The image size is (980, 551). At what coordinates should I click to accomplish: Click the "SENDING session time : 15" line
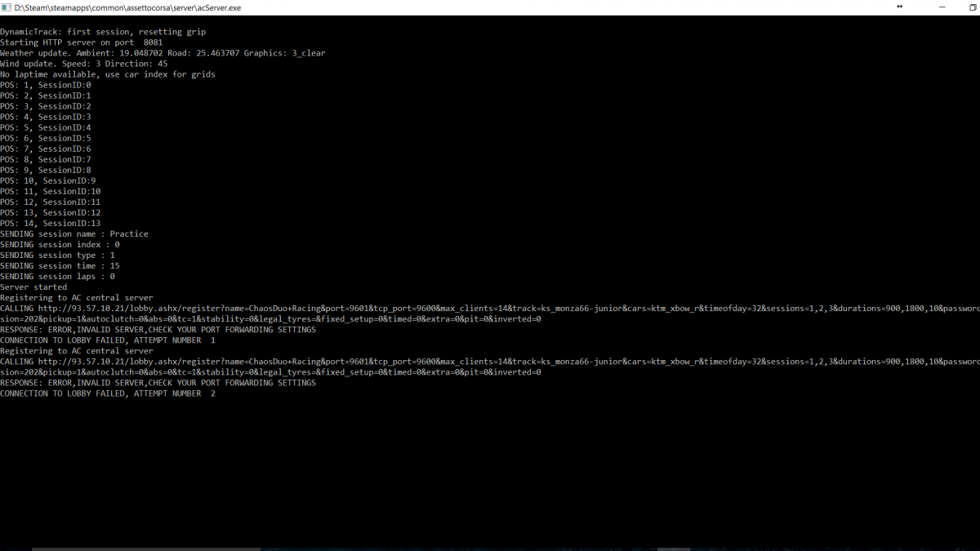click(60, 266)
